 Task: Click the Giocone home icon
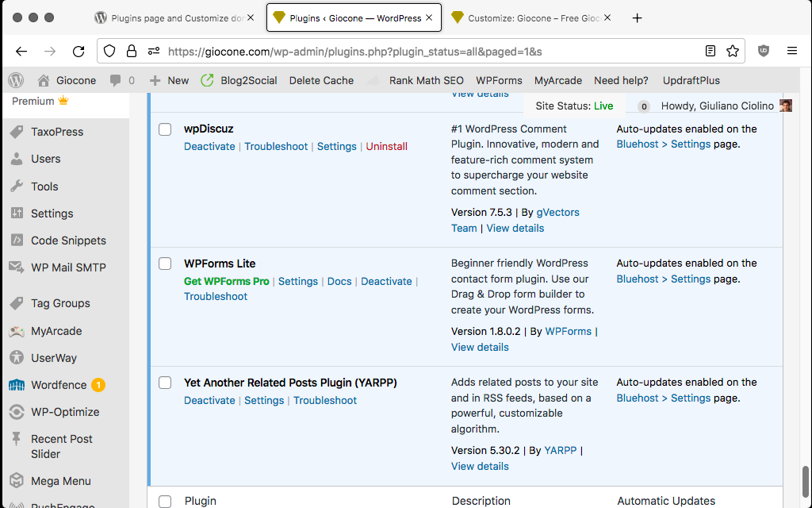pos(44,80)
